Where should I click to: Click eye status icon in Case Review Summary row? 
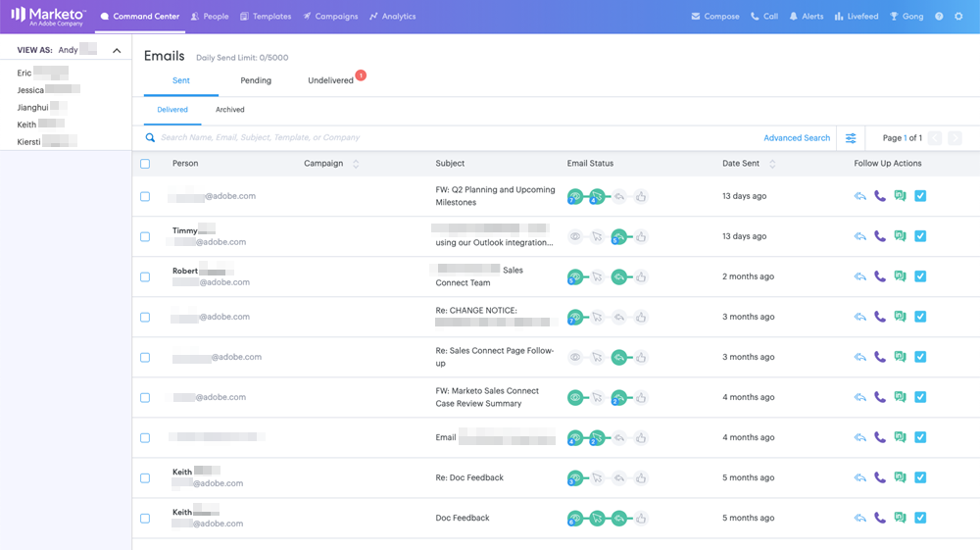[575, 397]
